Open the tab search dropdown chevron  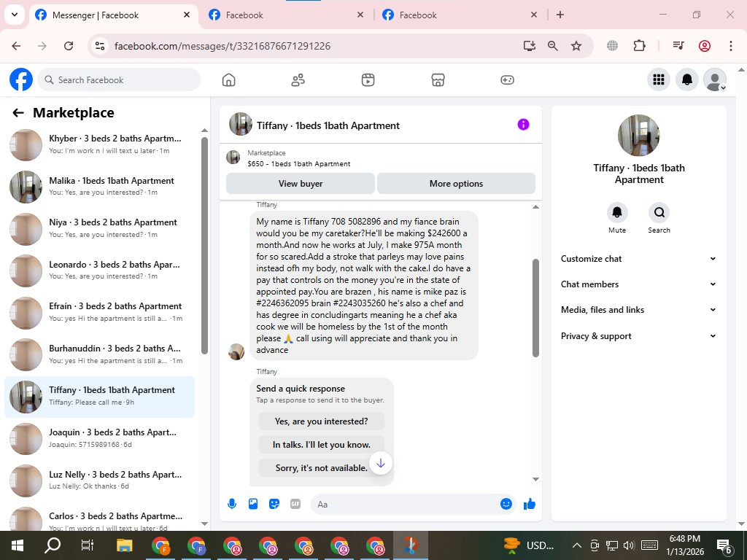click(15, 15)
